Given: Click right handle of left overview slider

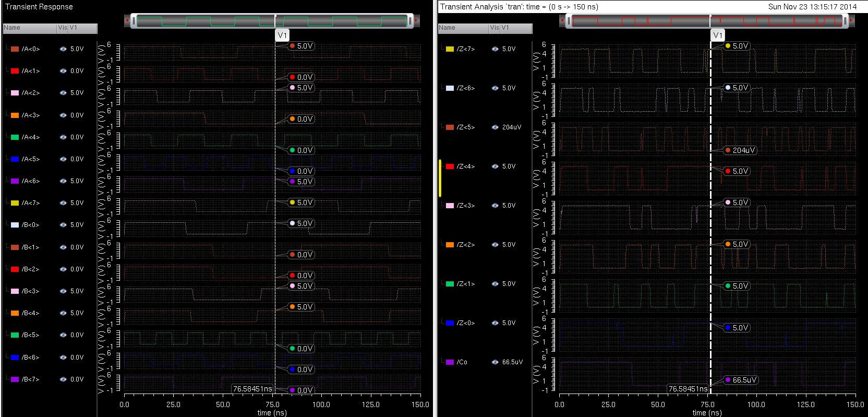Looking at the screenshot, I should point(410,21).
